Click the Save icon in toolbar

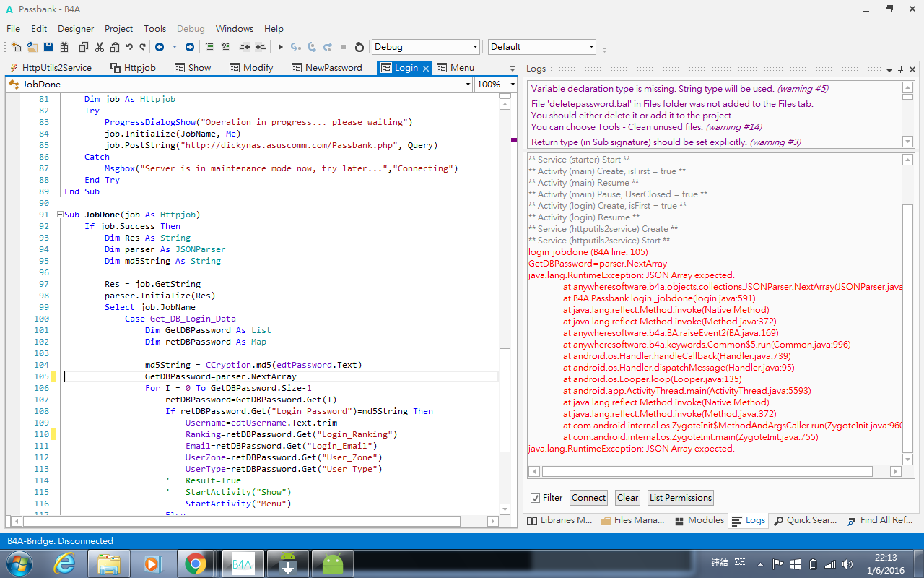click(x=48, y=47)
